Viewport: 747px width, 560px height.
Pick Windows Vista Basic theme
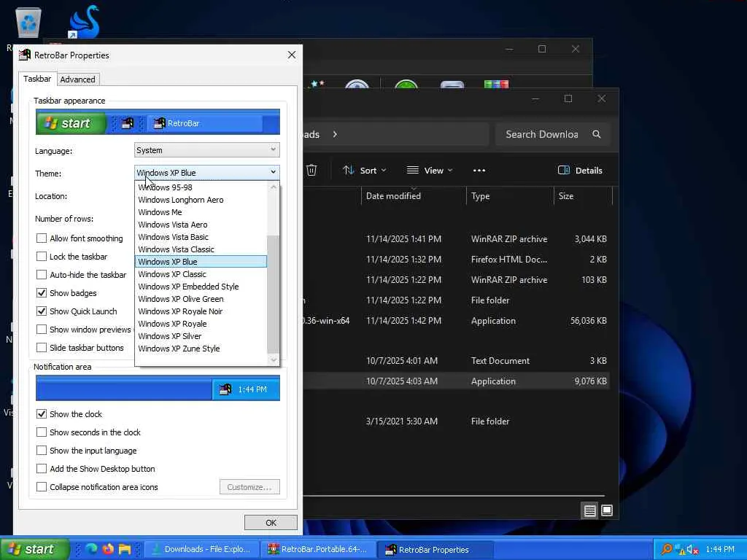tap(201, 237)
